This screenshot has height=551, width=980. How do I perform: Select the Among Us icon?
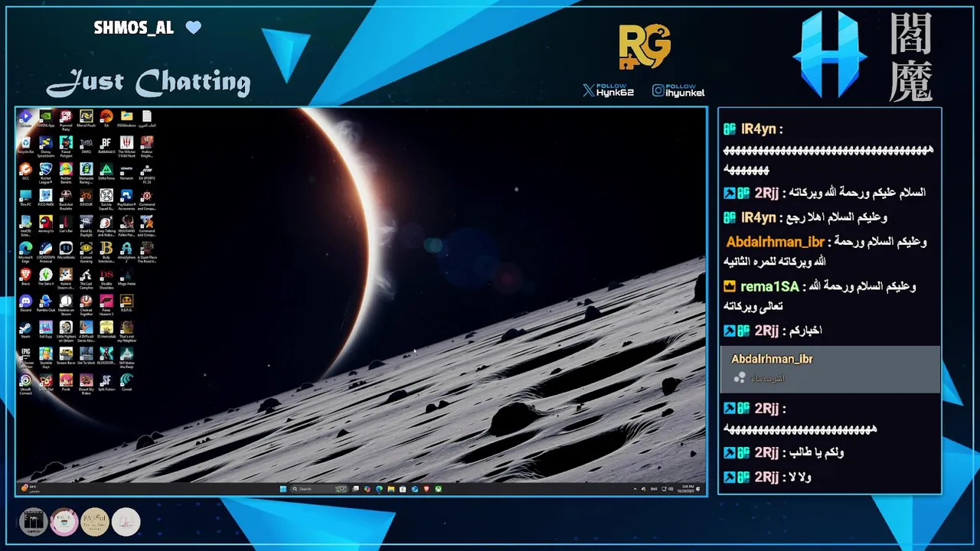point(46,223)
